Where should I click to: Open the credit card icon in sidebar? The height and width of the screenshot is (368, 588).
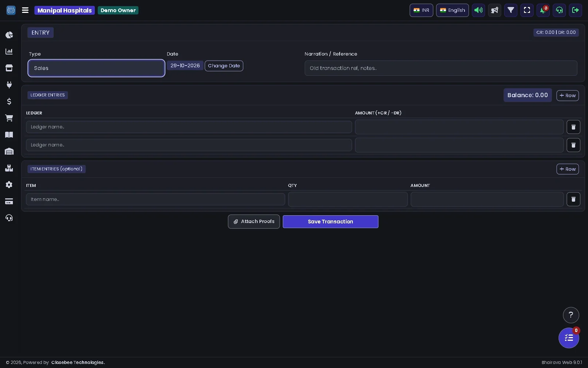point(9,201)
